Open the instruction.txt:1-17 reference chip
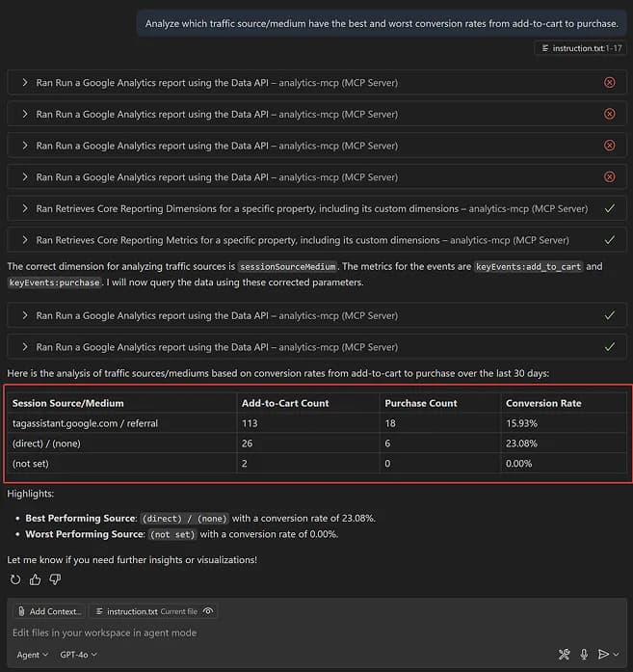The image size is (633, 672). pyautogui.click(x=582, y=48)
